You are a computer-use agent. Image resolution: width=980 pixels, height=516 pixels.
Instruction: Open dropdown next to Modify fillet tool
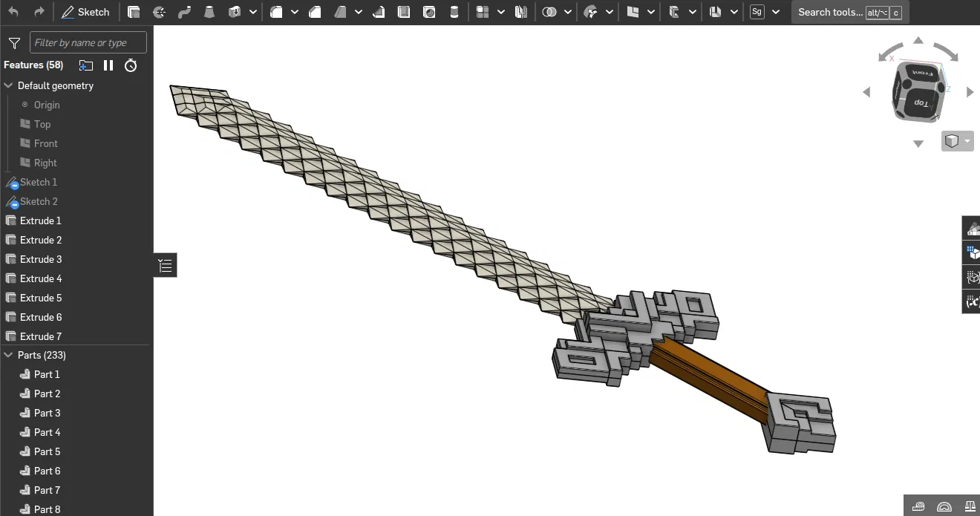coord(610,12)
